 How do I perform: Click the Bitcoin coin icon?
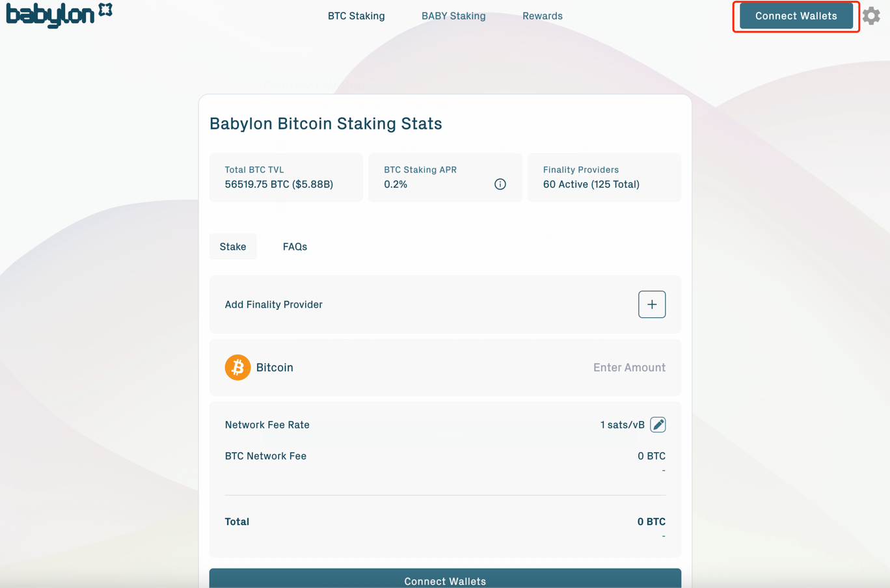[237, 367]
